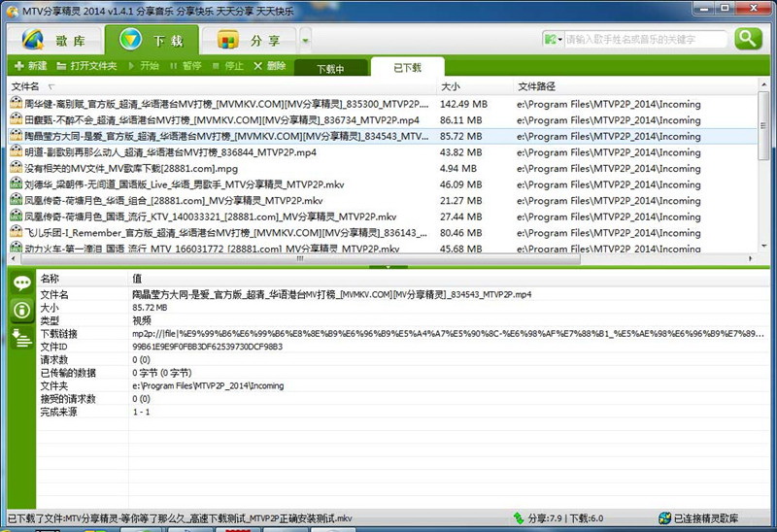Click the 类型 value 视频
This screenshot has height=532, width=777.
141,320
